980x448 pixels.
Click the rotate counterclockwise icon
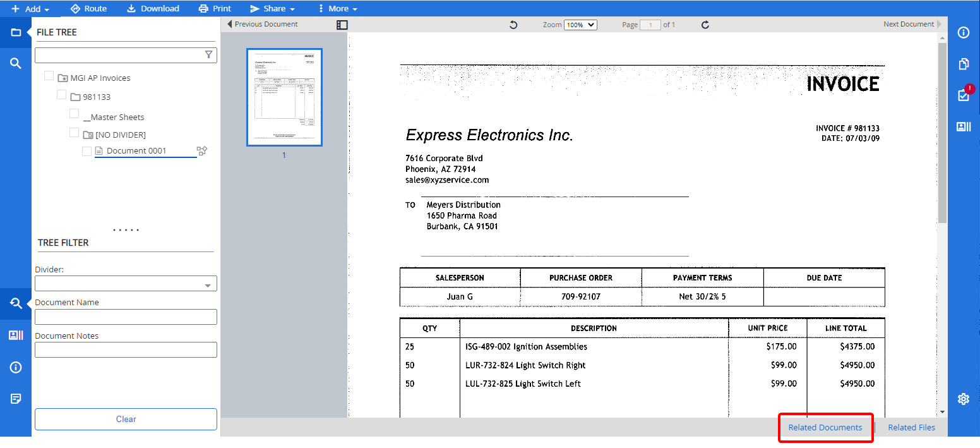(513, 25)
